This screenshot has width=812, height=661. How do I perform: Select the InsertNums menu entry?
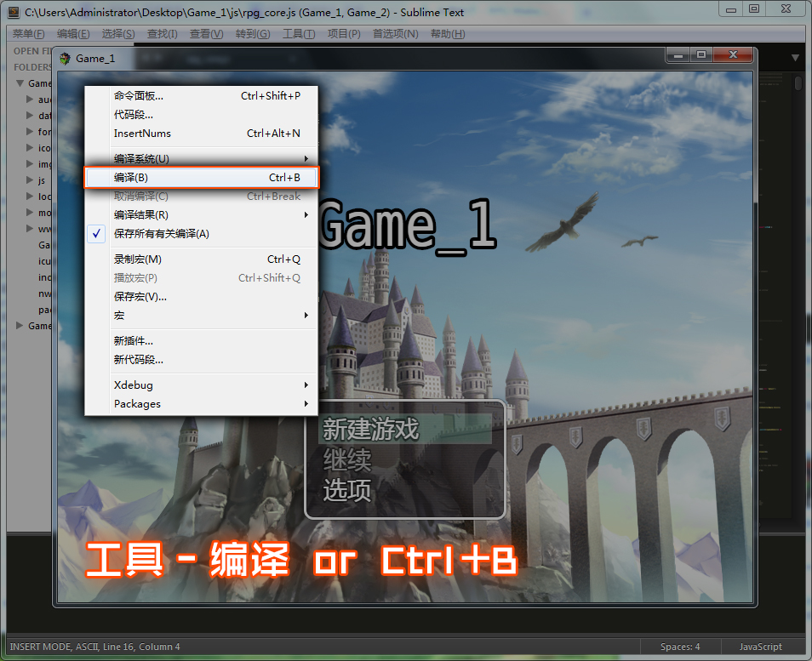[202, 133]
